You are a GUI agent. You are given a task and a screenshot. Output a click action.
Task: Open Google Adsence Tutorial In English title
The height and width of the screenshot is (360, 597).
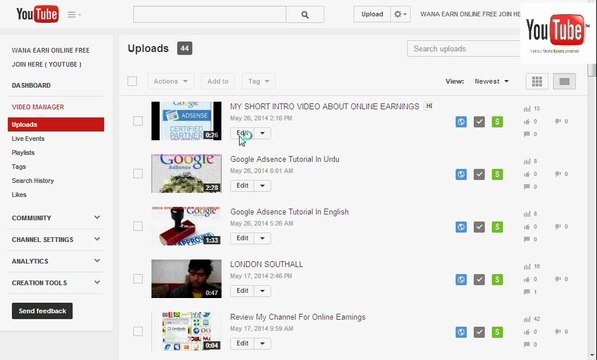289,212
